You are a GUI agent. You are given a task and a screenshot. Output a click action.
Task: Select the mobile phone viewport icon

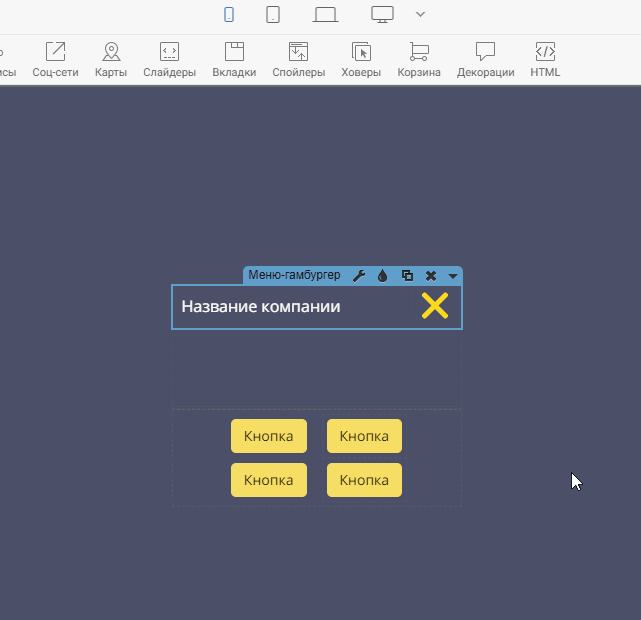229,14
